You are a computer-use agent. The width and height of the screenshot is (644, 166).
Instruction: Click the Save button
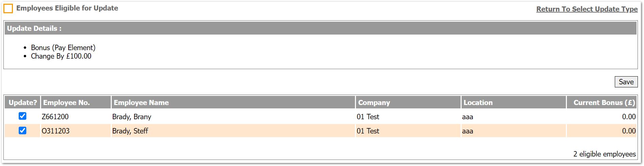click(626, 82)
